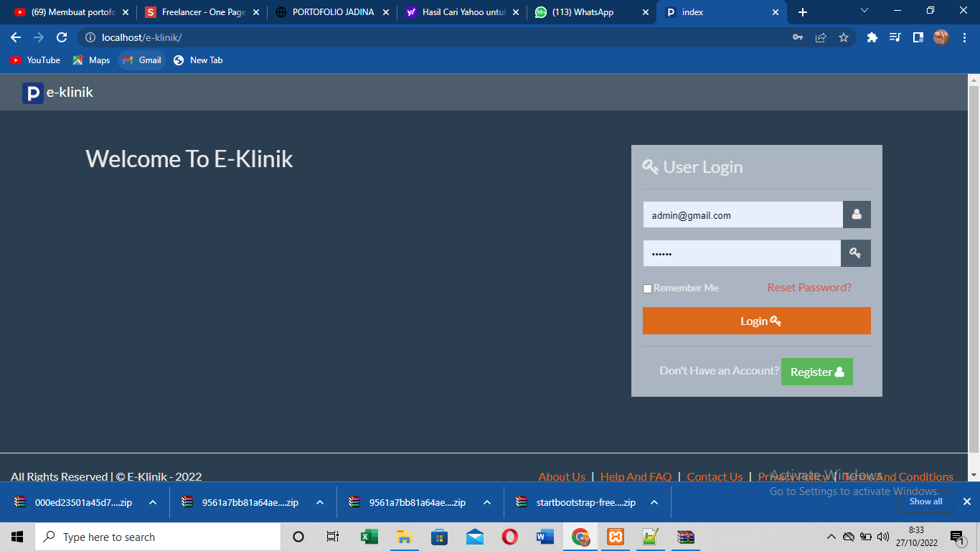Click the user icon beside email field
Image resolution: width=980 pixels, height=551 pixels.
pyautogui.click(x=857, y=215)
